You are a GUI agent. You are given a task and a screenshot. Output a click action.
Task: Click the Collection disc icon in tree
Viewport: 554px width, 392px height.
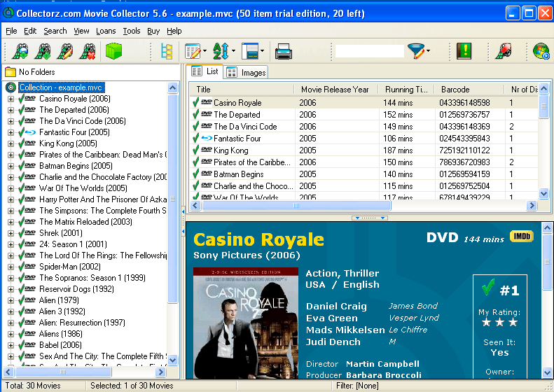[11, 87]
